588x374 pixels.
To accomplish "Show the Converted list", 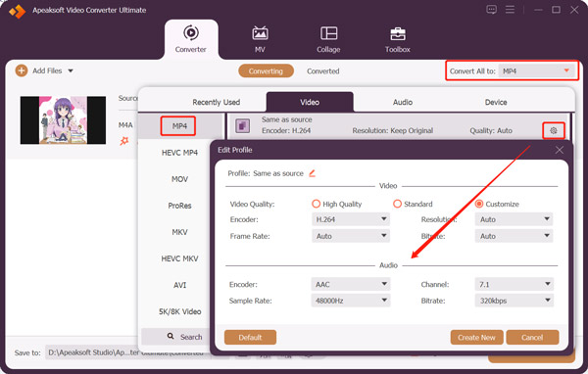I will point(322,70).
